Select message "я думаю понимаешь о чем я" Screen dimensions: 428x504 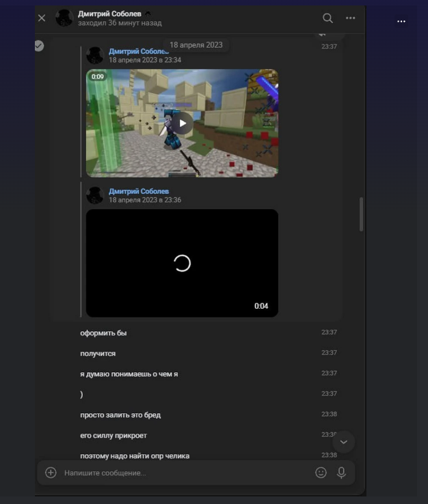pyautogui.click(x=129, y=374)
